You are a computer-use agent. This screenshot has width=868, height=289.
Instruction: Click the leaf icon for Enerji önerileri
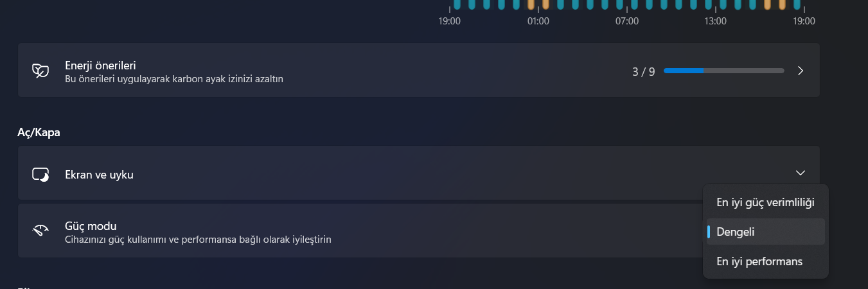tap(40, 71)
